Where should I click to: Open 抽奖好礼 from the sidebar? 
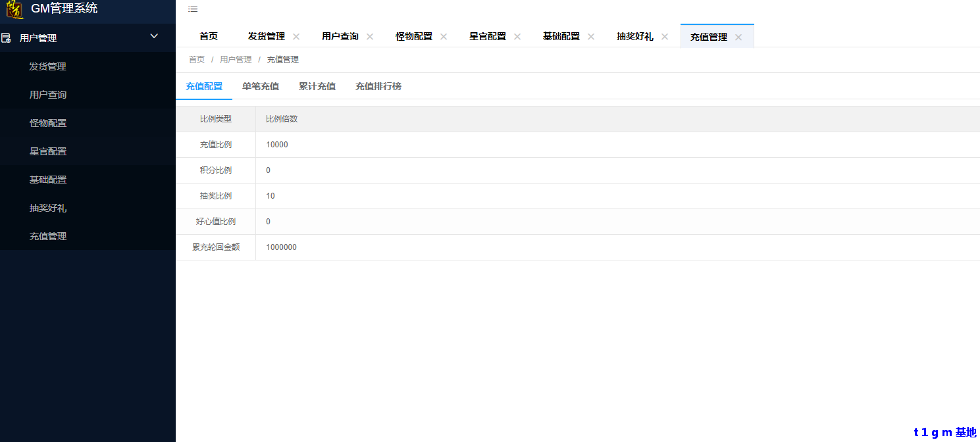[48, 208]
